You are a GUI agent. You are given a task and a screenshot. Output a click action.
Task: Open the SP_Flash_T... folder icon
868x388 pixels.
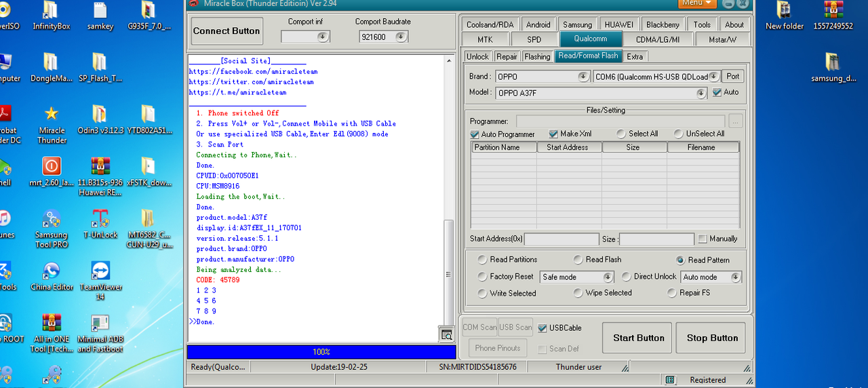point(100,67)
